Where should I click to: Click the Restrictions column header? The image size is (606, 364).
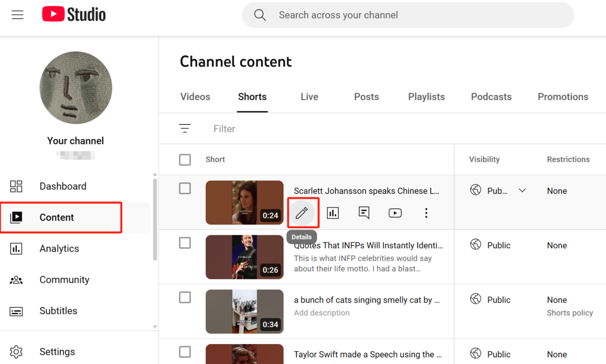[x=568, y=159]
